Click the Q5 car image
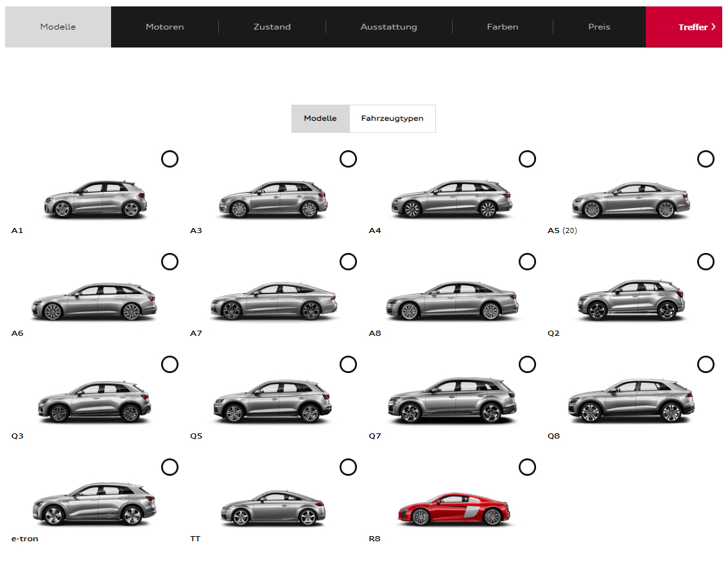This screenshot has height=565, width=728. click(273, 402)
